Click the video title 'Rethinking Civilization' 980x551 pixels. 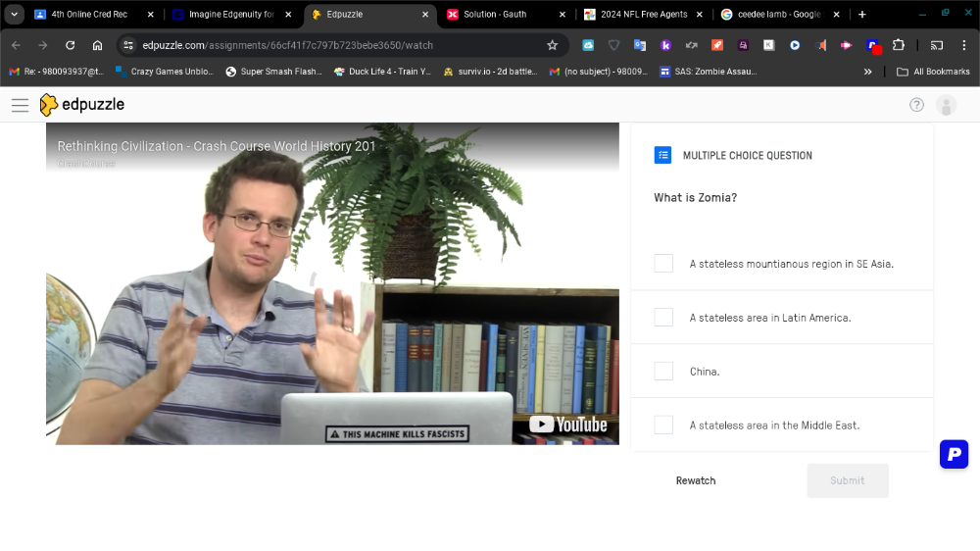pyautogui.click(x=217, y=146)
